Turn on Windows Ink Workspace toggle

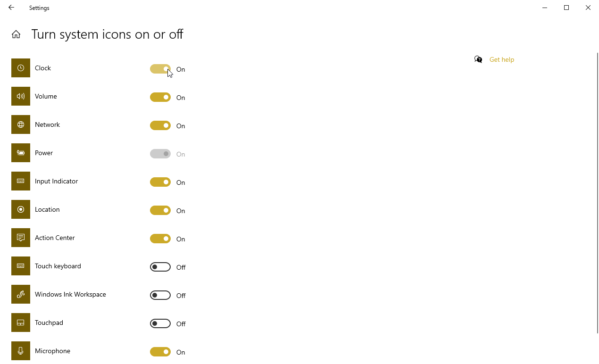160,295
